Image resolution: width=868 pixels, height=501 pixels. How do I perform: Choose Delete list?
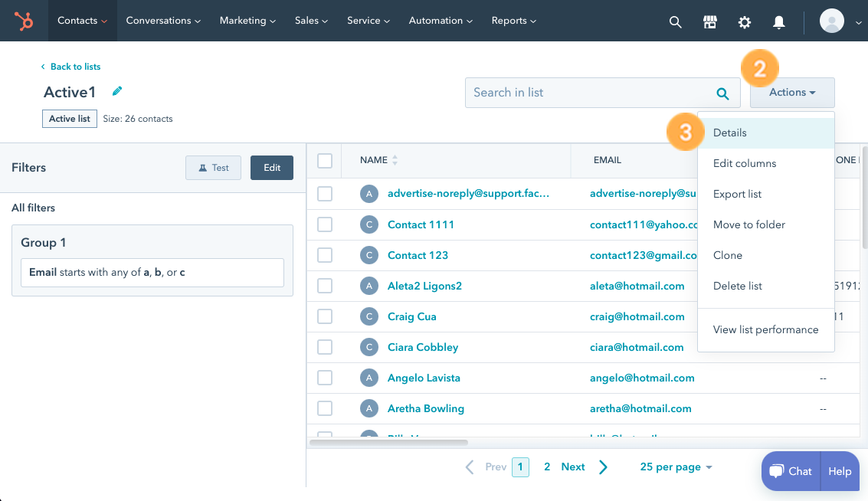(x=766, y=287)
